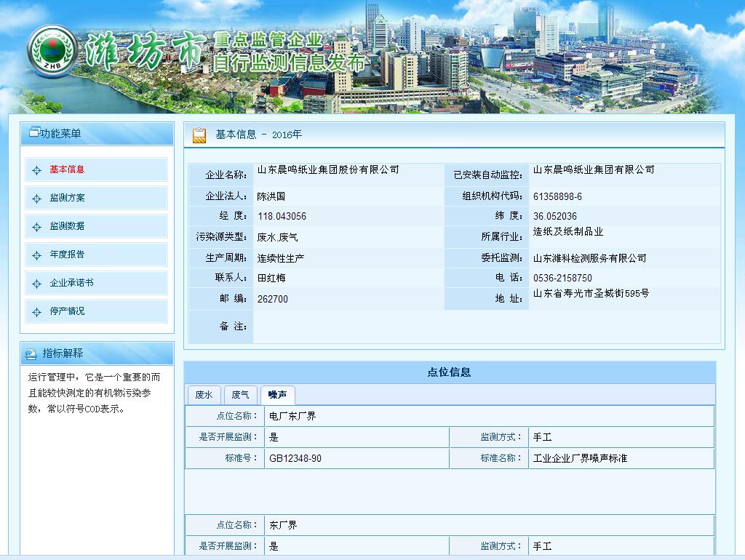Screen dimensions: 745x560
Task: Click the 点位信息 section header
Action: 449,372
